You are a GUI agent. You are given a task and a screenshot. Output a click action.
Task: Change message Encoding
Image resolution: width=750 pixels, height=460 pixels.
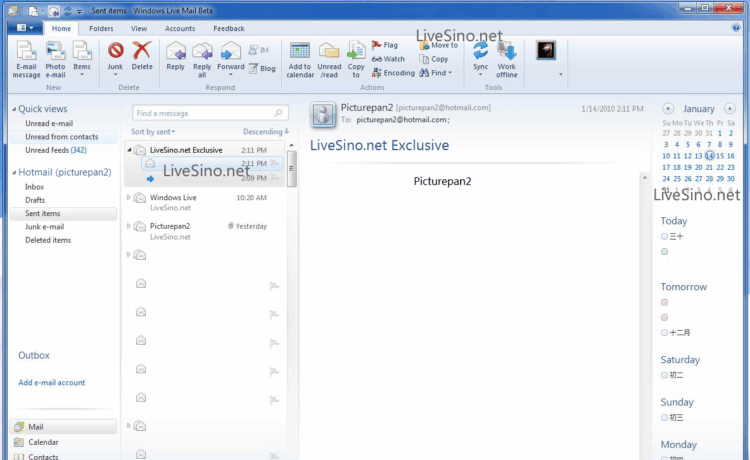(x=393, y=73)
